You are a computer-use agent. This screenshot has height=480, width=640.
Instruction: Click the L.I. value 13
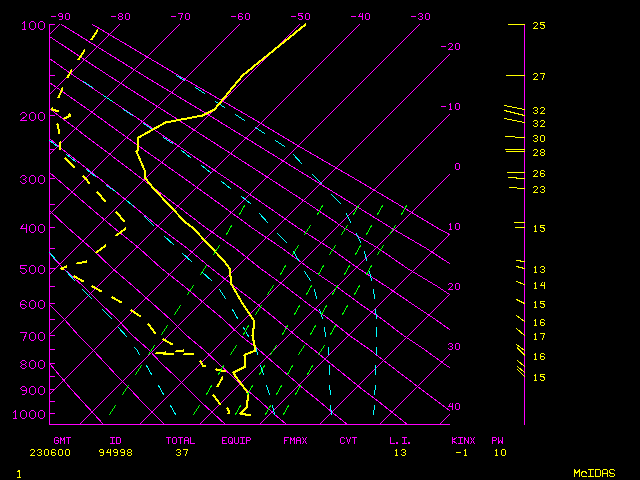click(400, 452)
